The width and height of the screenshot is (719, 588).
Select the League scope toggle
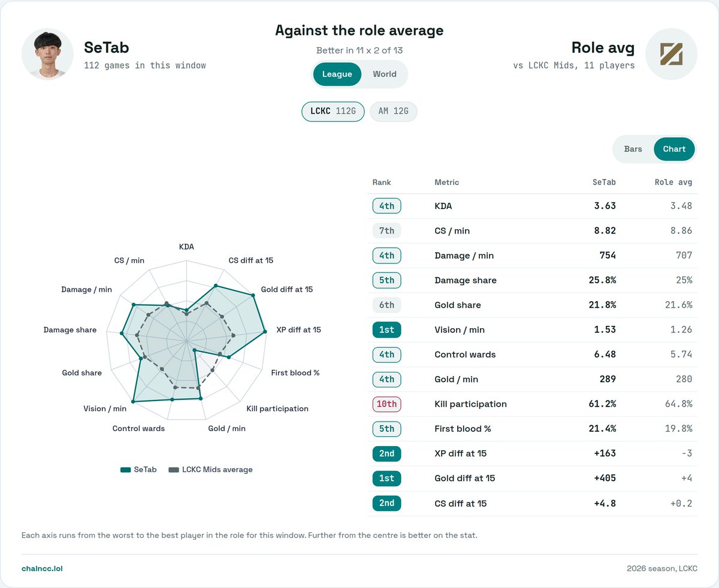pos(337,74)
